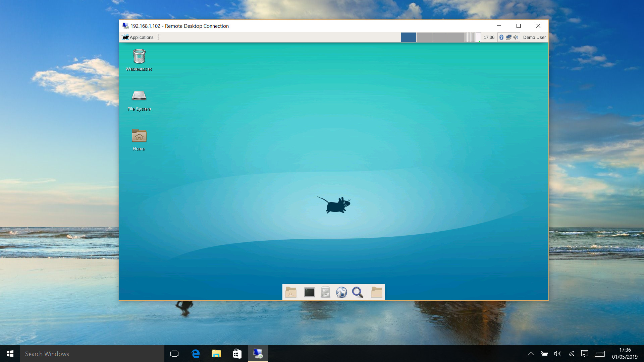Select the File System desktop icon
This screenshot has height=362, width=644.
[139, 97]
